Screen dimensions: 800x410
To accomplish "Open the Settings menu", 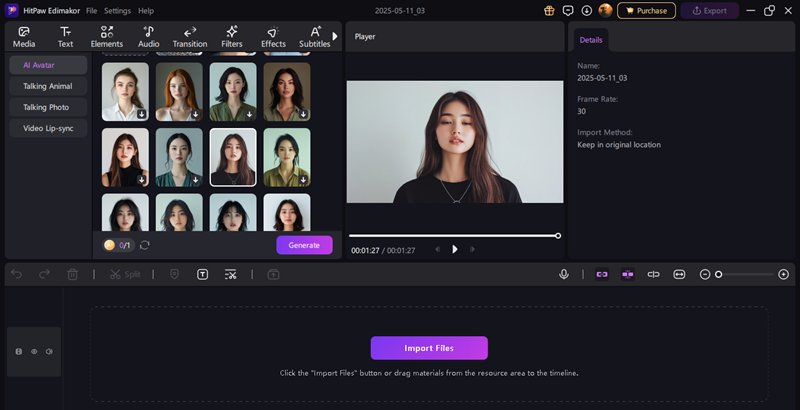I will 117,10.
